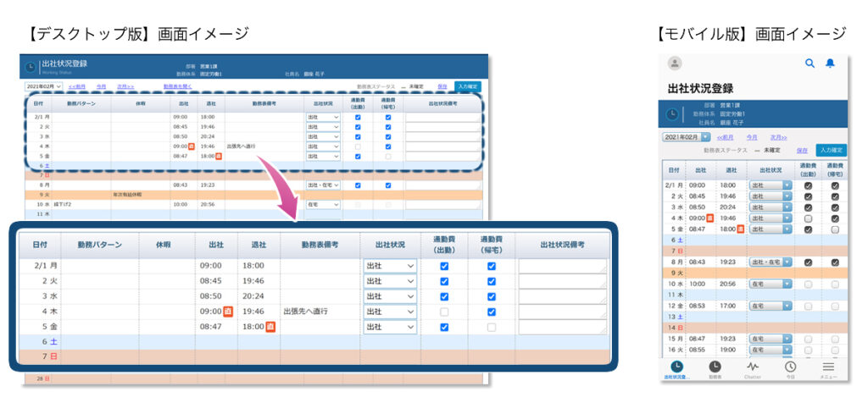The height and width of the screenshot is (403, 868).
Task: Open the hamburger メニュー icon in mobile bar
Action: [x=828, y=368]
